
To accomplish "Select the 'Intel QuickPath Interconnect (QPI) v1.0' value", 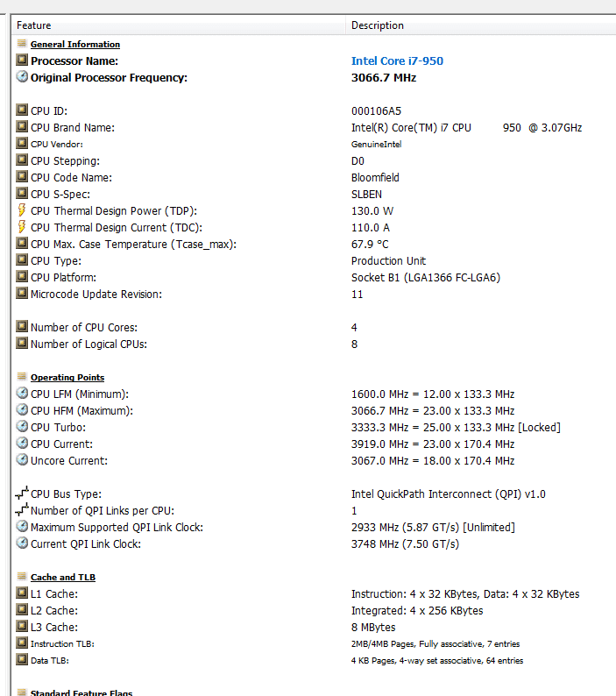I will point(449,494).
